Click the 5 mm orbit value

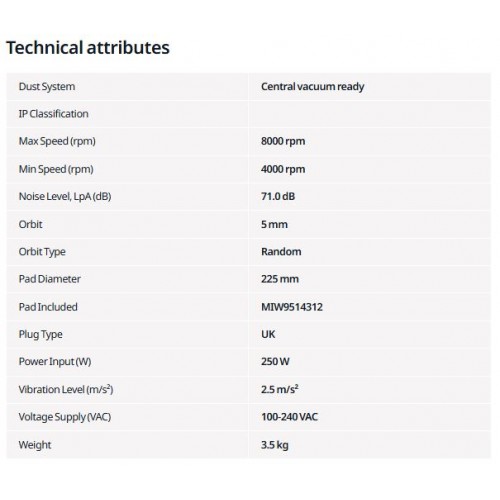(274, 224)
